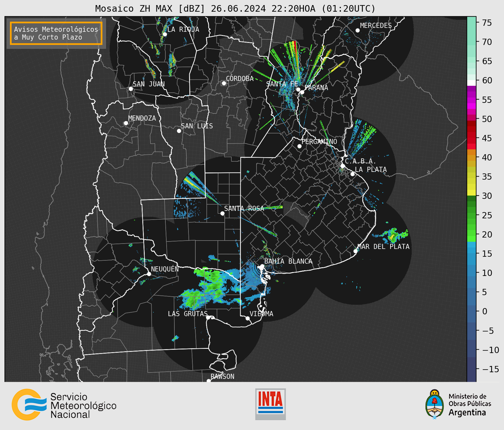Image resolution: width=504 pixels, height=430 pixels.
Task: Click the SANTA ROSA label text
Action: pyautogui.click(x=244, y=208)
